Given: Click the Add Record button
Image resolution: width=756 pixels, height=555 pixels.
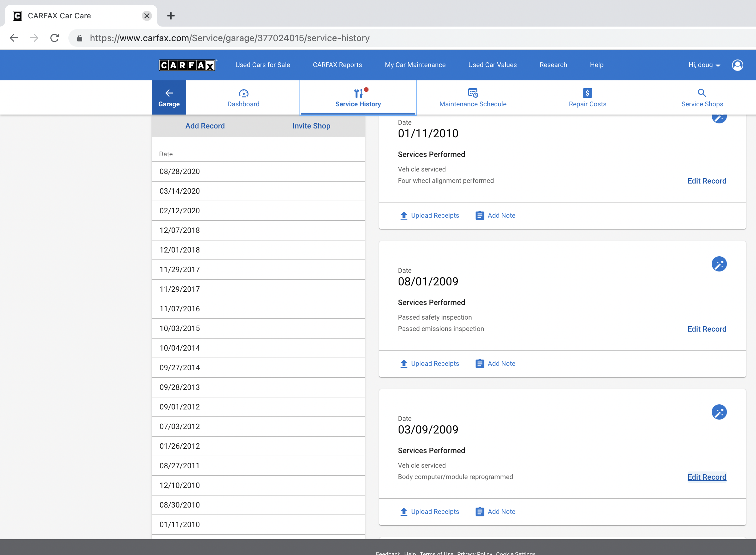Looking at the screenshot, I should click(205, 126).
